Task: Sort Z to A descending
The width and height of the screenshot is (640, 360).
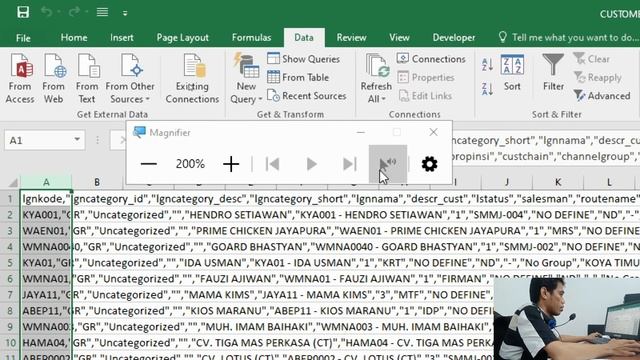Action: pyautogui.click(x=487, y=88)
